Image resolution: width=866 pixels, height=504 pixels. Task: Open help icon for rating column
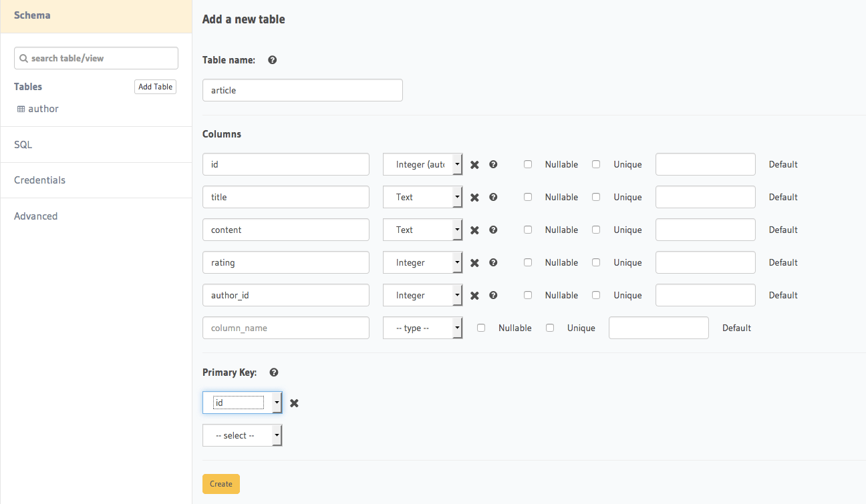coord(493,262)
